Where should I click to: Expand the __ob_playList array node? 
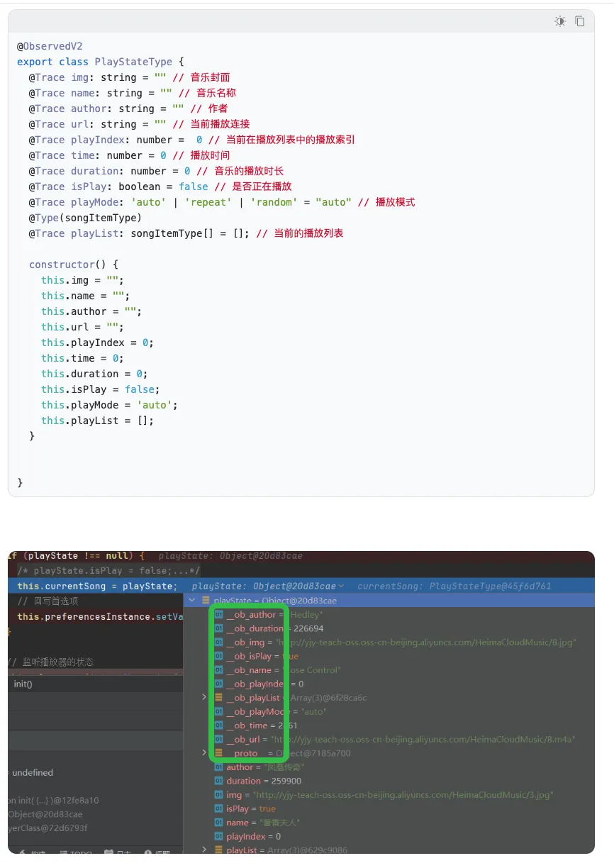205,698
